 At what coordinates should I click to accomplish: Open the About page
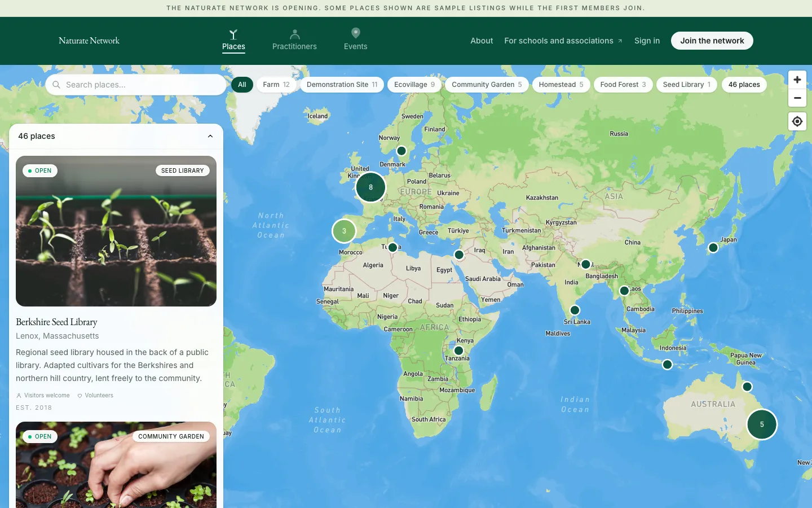[x=482, y=41]
